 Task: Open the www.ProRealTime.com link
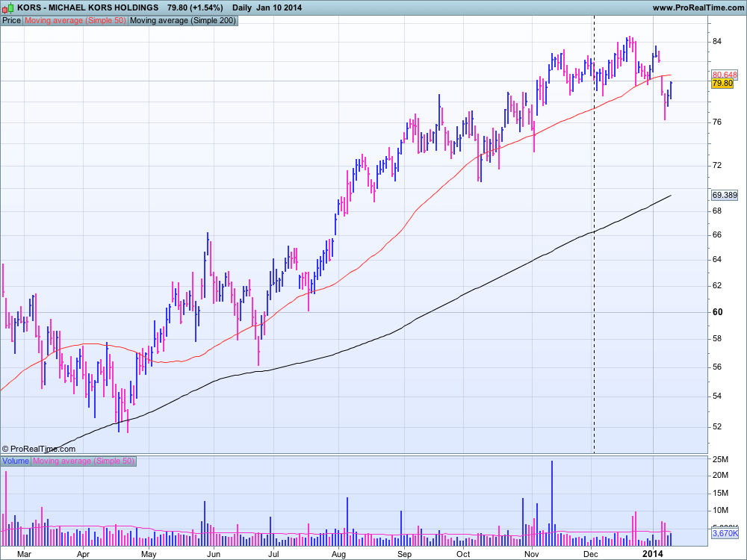click(696, 7)
